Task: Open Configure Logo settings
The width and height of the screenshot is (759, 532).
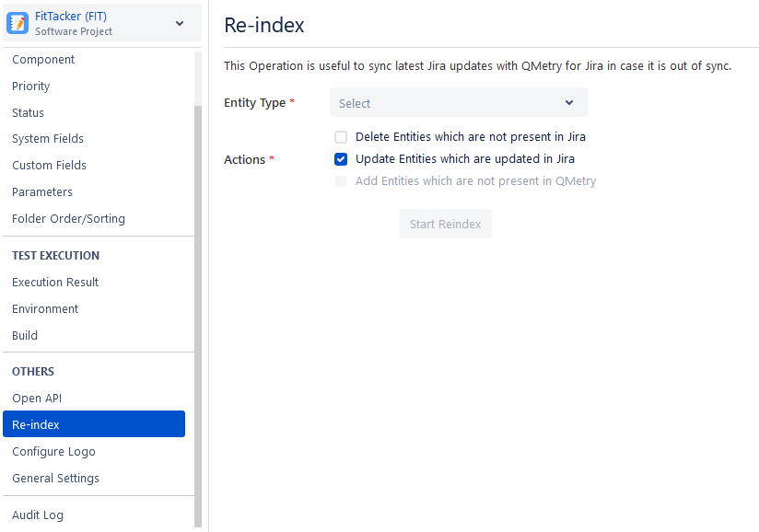Action: (53, 451)
